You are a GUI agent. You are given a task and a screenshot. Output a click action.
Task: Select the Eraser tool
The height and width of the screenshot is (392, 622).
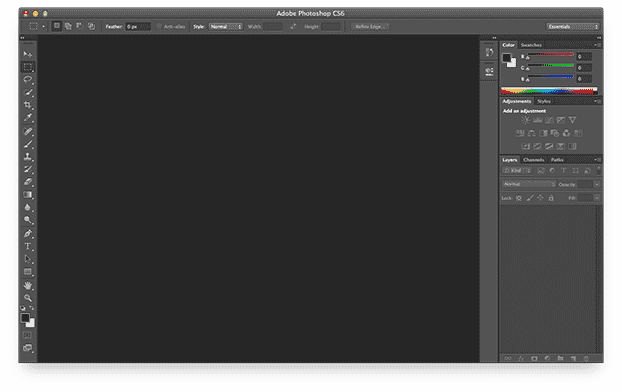[27, 182]
